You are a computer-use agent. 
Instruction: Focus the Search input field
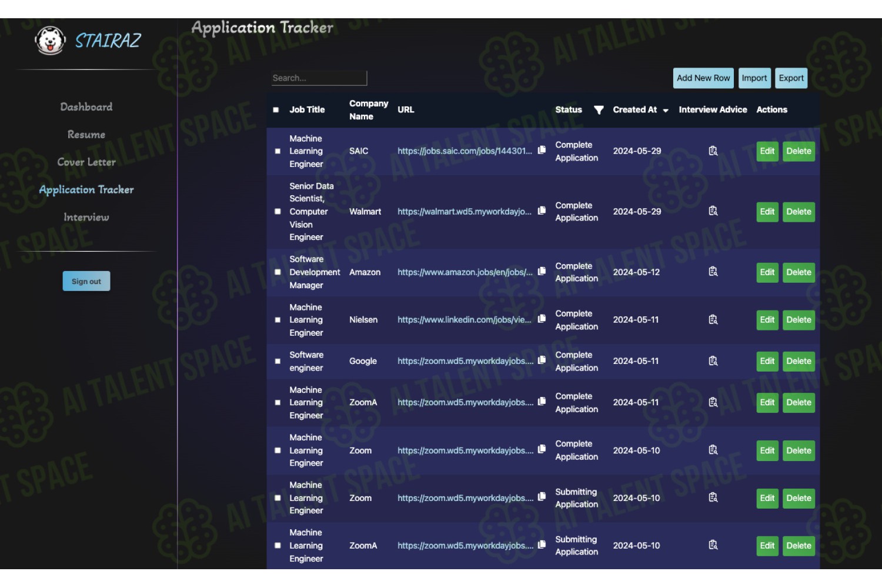pos(319,78)
